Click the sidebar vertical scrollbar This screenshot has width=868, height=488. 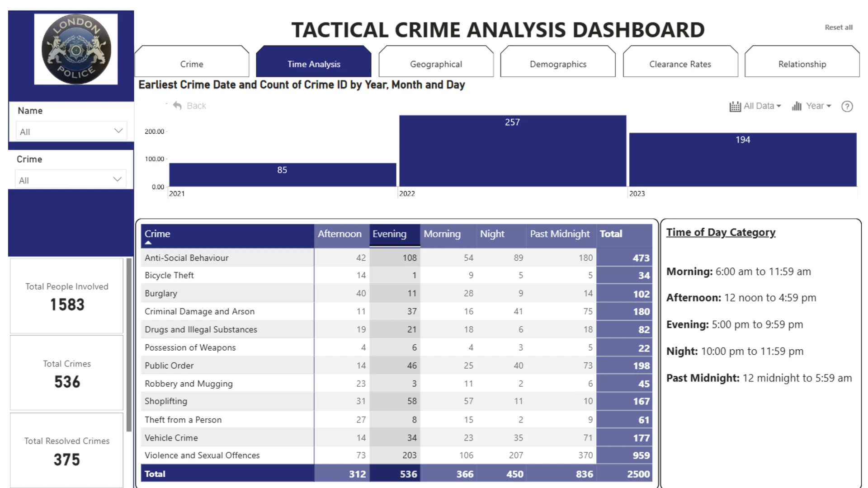[129, 345]
